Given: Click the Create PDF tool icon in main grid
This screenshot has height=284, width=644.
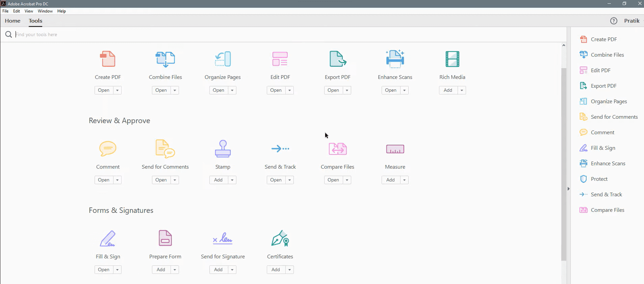Looking at the screenshot, I should pos(108,59).
